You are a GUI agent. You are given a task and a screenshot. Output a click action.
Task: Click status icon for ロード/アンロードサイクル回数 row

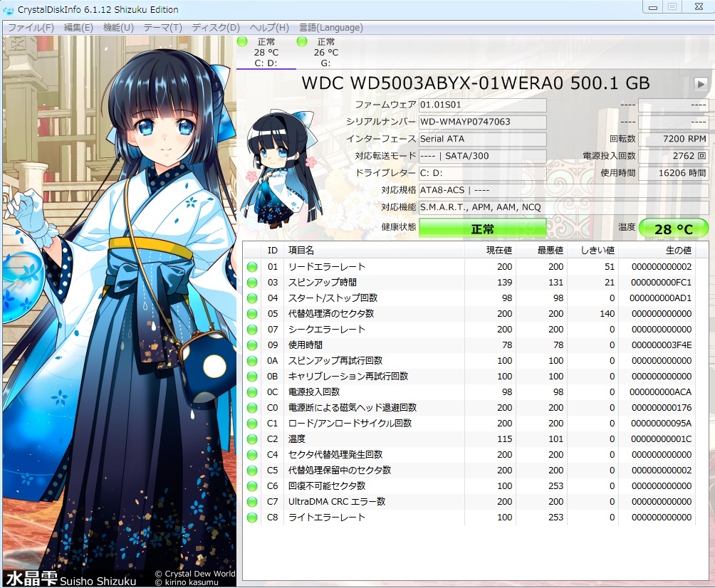[251, 424]
